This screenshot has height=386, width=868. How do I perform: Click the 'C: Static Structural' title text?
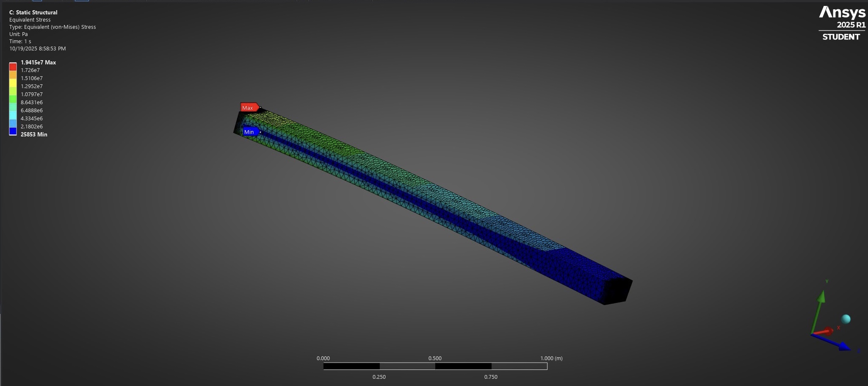point(33,12)
